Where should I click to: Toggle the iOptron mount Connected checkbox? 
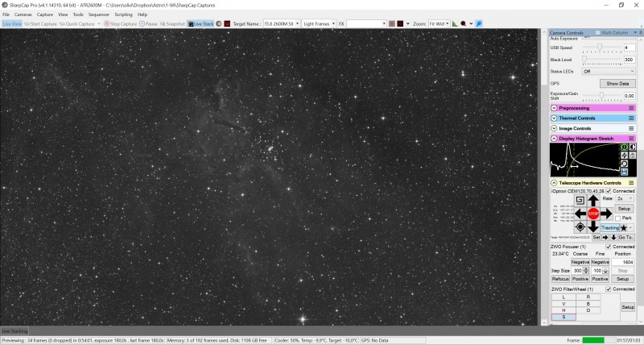(x=609, y=191)
